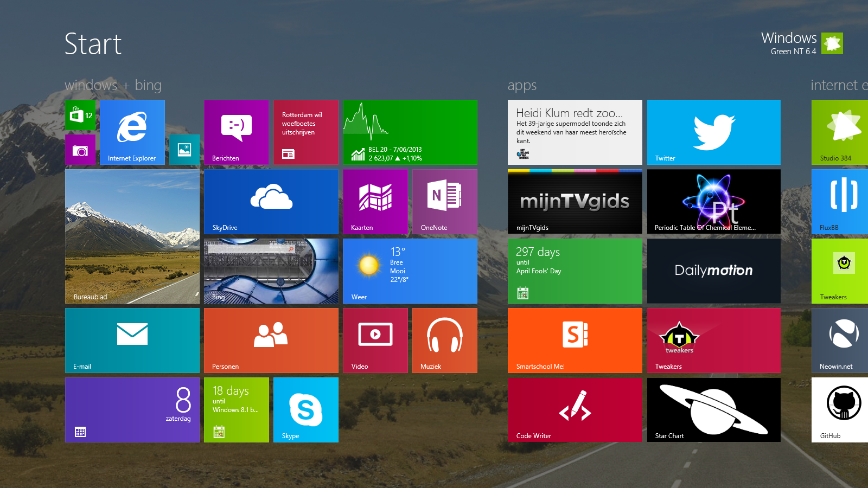
Task: Open the Berichten messaging tile
Action: coord(237,132)
